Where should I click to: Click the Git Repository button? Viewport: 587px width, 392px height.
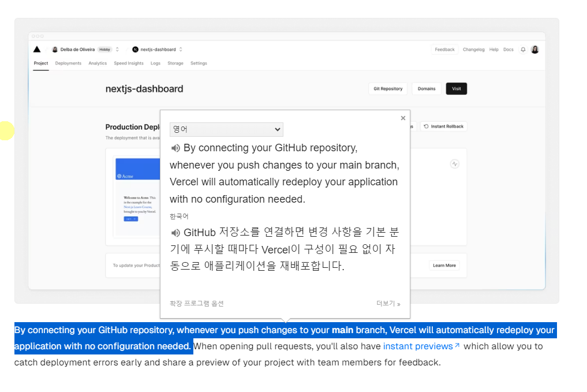tap(388, 89)
